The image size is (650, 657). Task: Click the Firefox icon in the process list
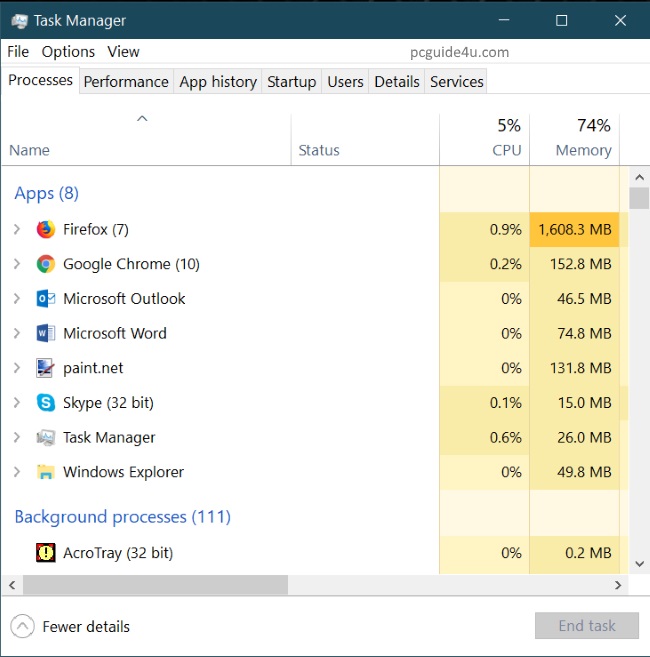(x=45, y=229)
